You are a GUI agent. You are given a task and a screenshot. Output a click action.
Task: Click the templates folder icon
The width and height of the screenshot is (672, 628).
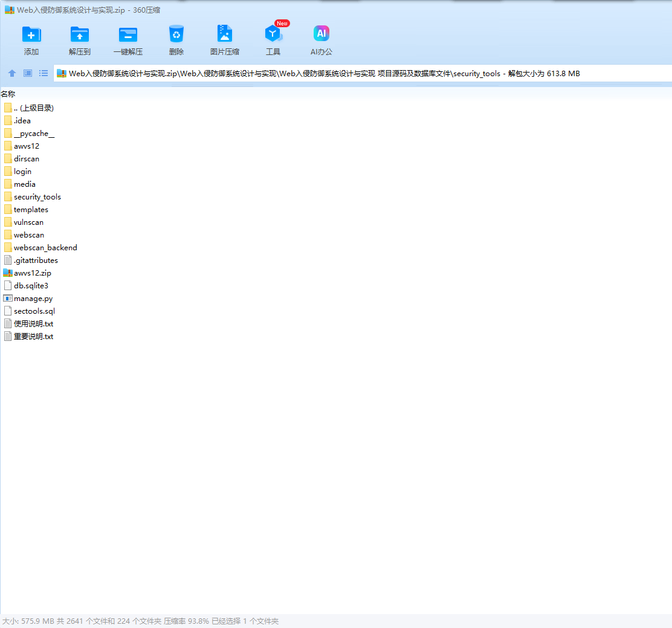pos(8,210)
